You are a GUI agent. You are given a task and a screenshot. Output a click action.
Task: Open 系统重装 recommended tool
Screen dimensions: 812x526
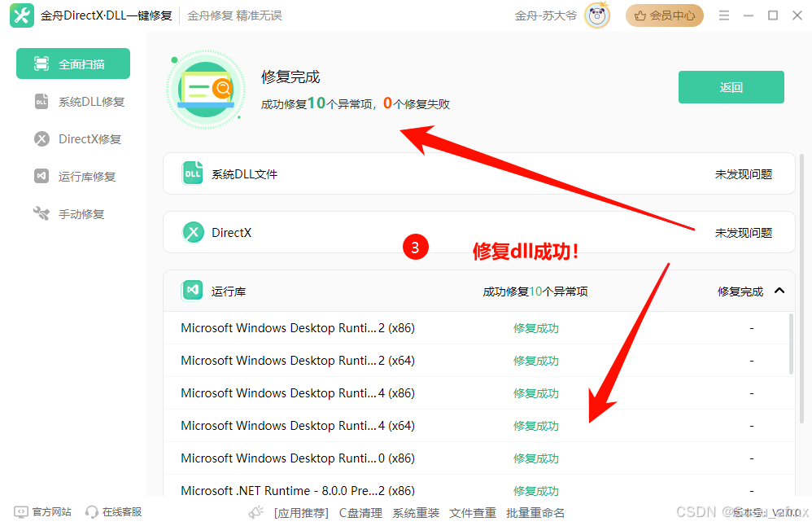[x=416, y=513]
